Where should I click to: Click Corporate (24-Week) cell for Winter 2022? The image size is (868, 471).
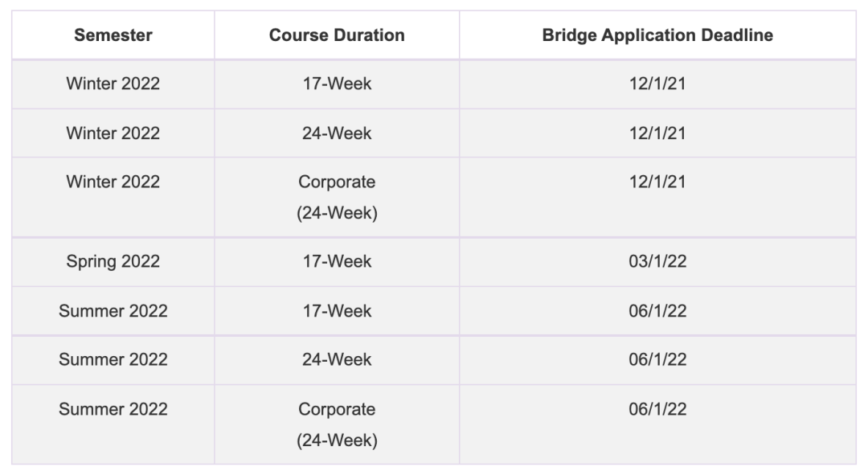(x=337, y=197)
